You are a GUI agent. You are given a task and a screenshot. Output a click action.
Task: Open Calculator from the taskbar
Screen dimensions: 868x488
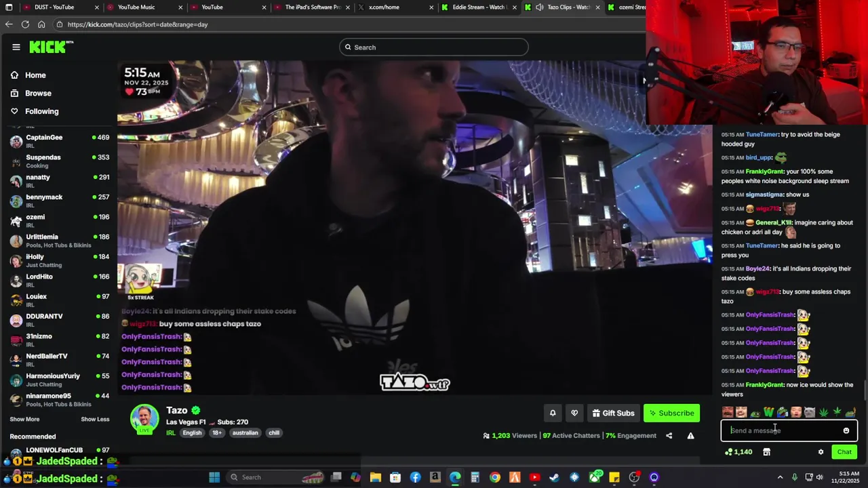point(475,477)
